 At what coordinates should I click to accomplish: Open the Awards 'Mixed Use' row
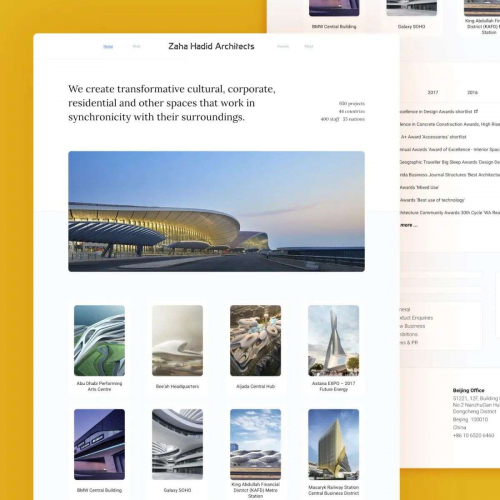point(419,187)
